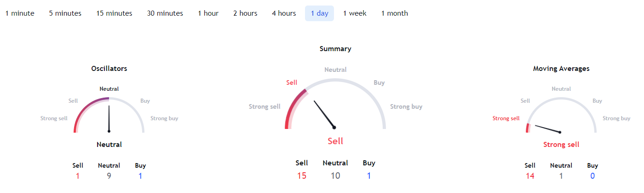This screenshot has height=193, width=644.
Task: Click the Oscillators heading
Action: pyautogui.click(x=109, y=69)
